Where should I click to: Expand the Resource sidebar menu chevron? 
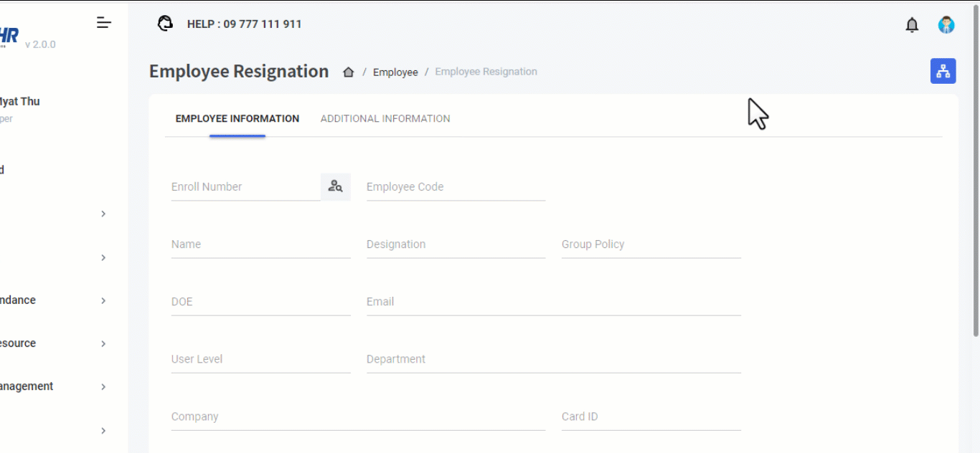(x=103, y=343)
